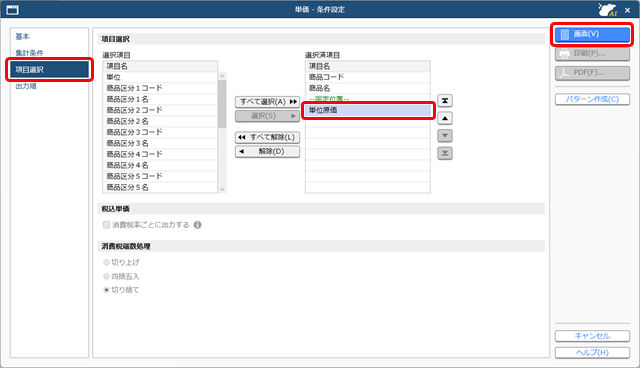
Task: Click the PDF(F)... button
Action: (x=592, y=73)
